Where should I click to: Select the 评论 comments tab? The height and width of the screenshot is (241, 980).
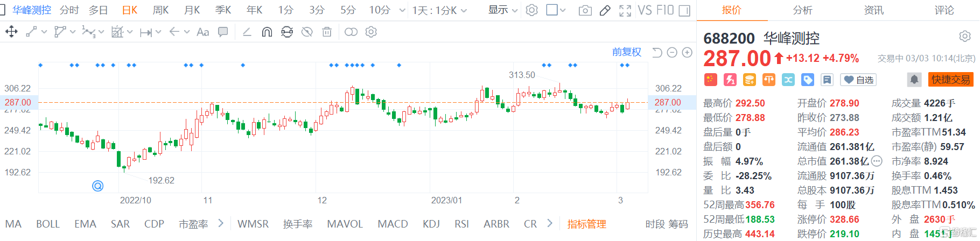tap(944, 10)
